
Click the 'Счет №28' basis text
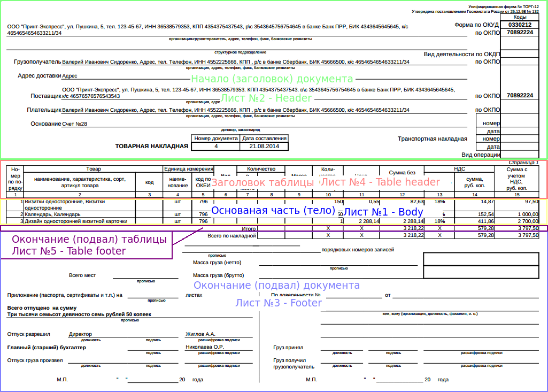click(74, 124)
